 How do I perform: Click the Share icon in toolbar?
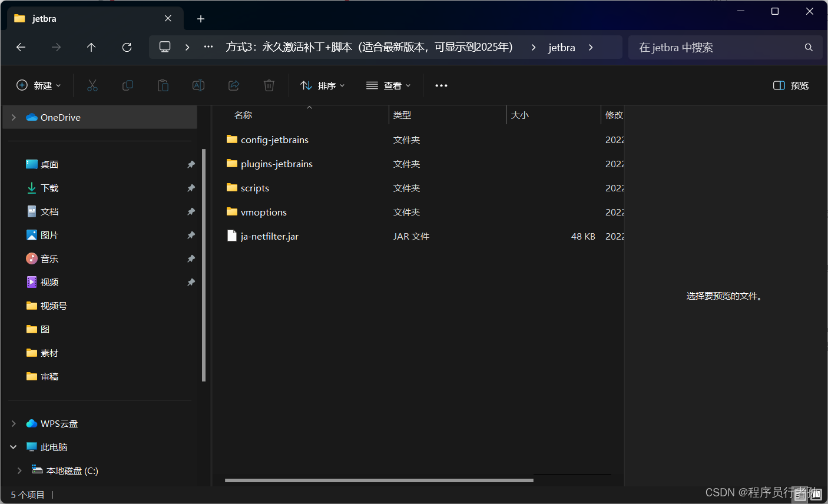234,85
